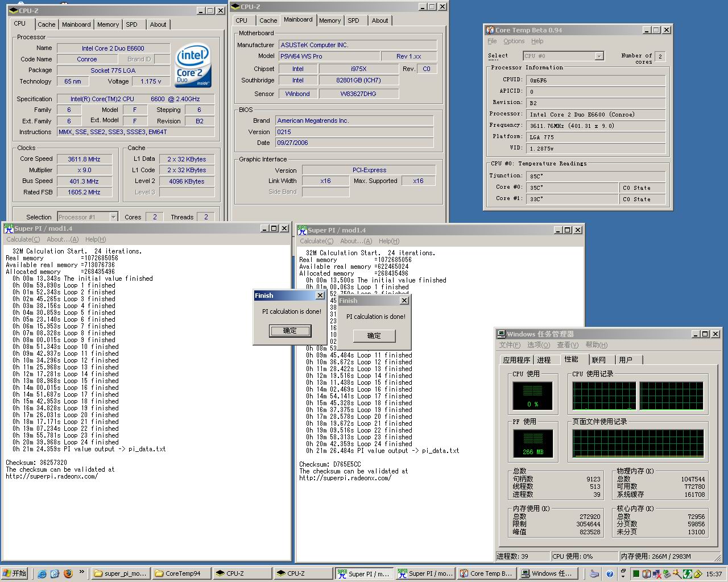The height and width of the screenshot is (582, 728).
Task: Click the 页面文件使用记录 history graph
Action: (638, 444)
